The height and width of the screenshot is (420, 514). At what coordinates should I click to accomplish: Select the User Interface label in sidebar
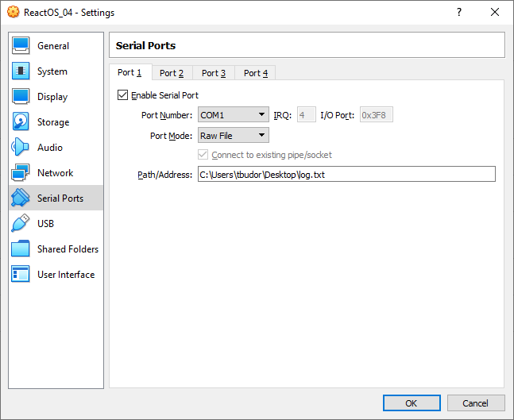(x=66, y=274)
